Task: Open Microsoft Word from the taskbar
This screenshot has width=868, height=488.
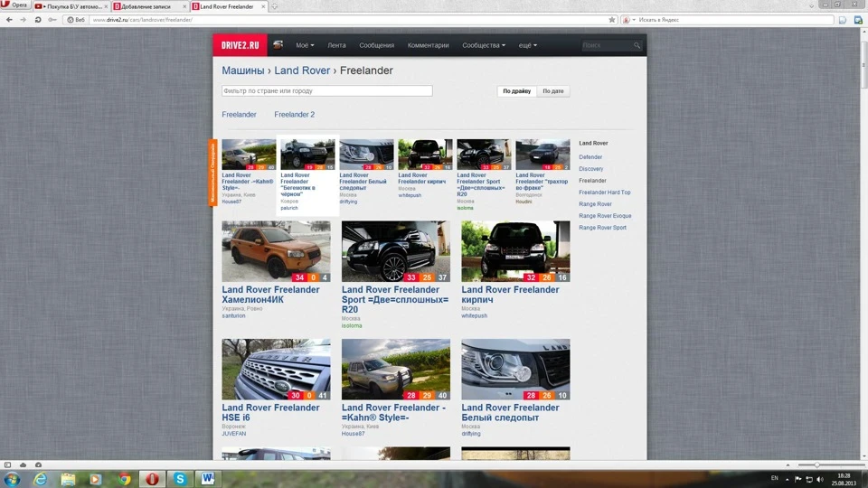Action: 208,479
